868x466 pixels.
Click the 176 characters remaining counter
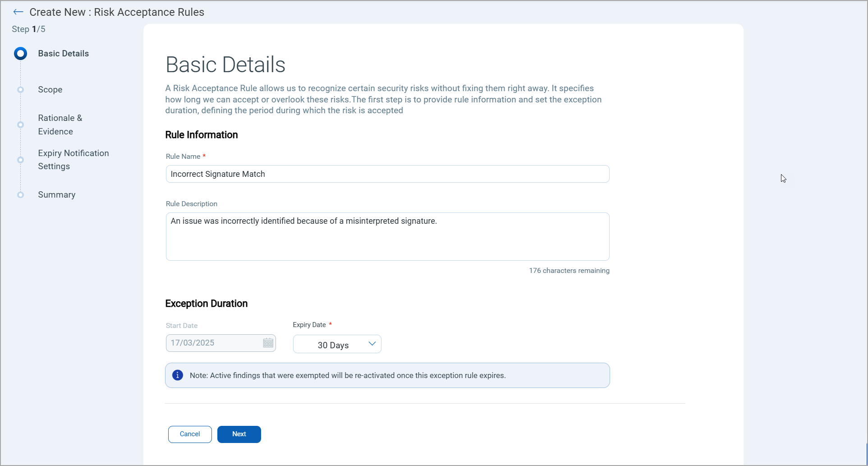pos(569,270)
